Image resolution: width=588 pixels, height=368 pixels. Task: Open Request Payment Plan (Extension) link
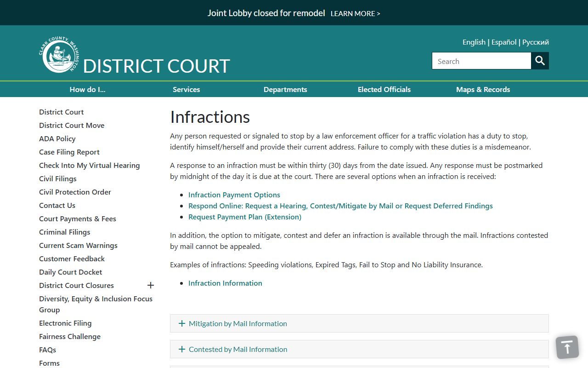coord(245,217)
